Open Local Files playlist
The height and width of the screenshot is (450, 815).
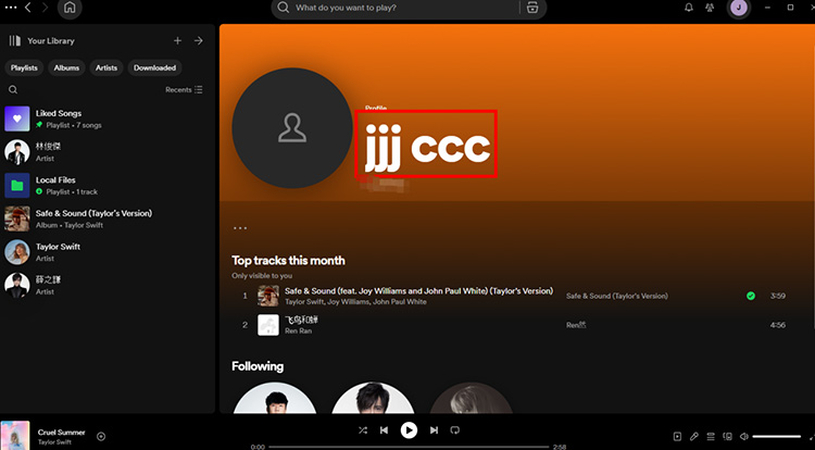(x=108, y=186)
